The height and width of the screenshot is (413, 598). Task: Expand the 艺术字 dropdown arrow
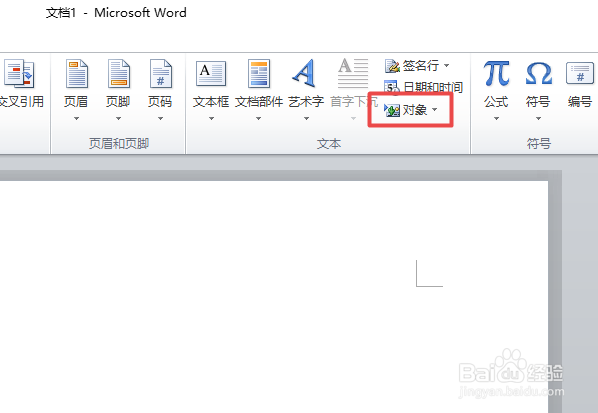[306, 119]
